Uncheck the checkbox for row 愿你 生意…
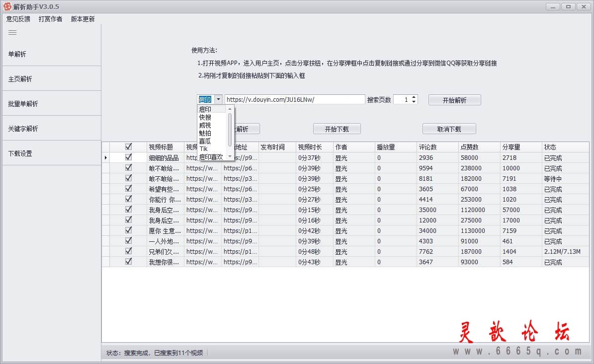 (x=128, y=230)
